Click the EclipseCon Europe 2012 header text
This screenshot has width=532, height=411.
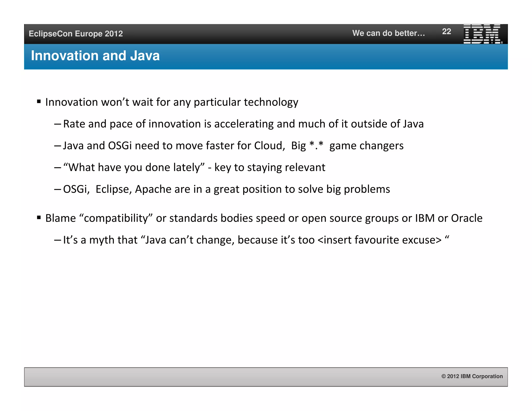[76, 34]
